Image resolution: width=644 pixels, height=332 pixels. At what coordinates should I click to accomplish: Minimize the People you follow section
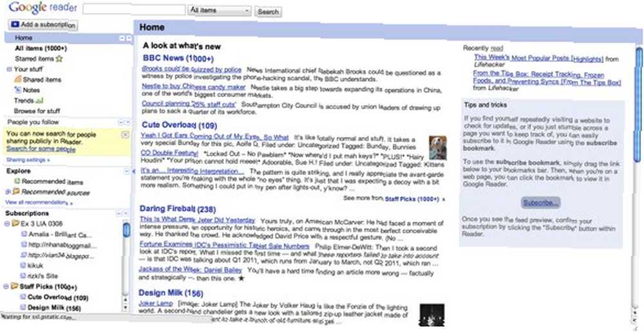121,122
